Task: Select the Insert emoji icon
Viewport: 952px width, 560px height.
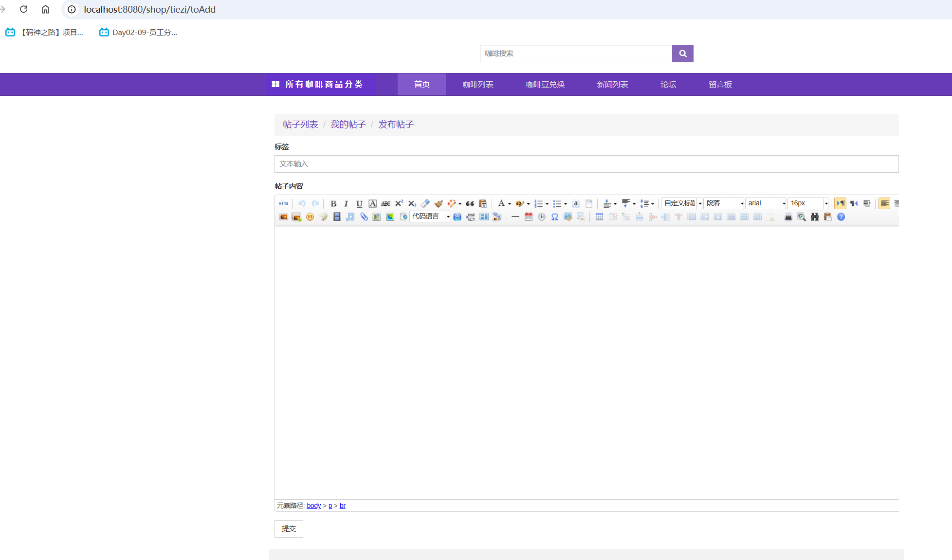Action: (x=310, y=217)
